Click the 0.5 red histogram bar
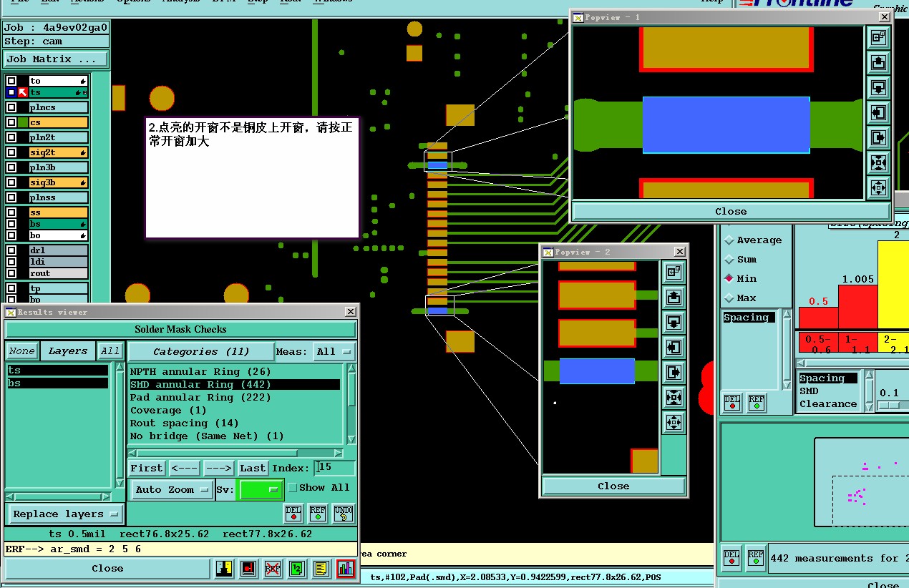The height and width of the screenshot is (588, 909). click(x=818, y=318)
